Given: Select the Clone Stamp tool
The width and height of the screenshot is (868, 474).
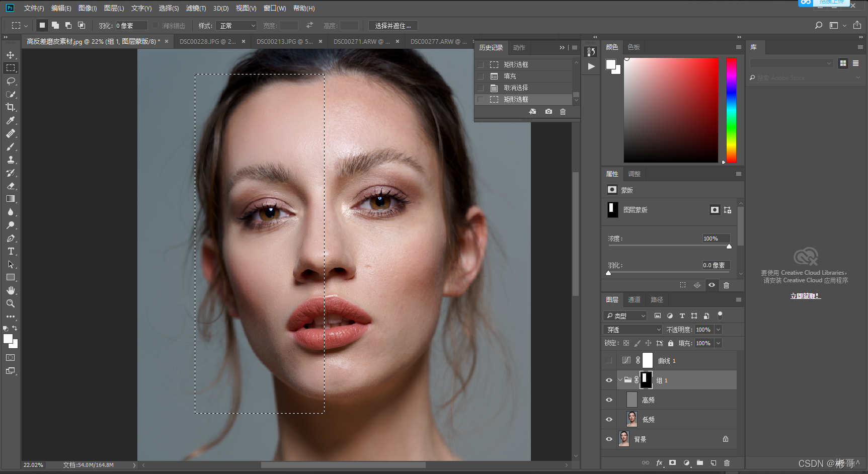Looking at the screenshot, I should pos(11,160).
